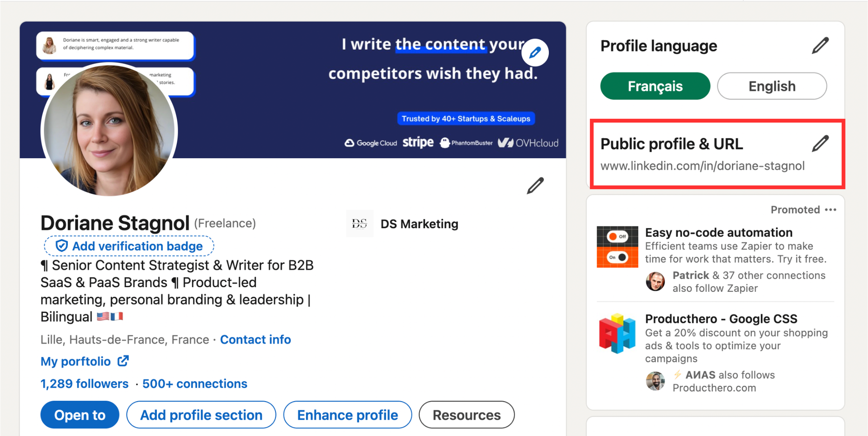Click Add profile section button

pos(201,415)
